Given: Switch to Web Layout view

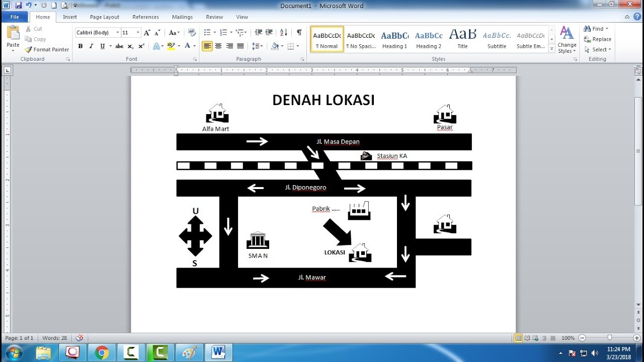Looking at the screenshot, I should [536, 338].
